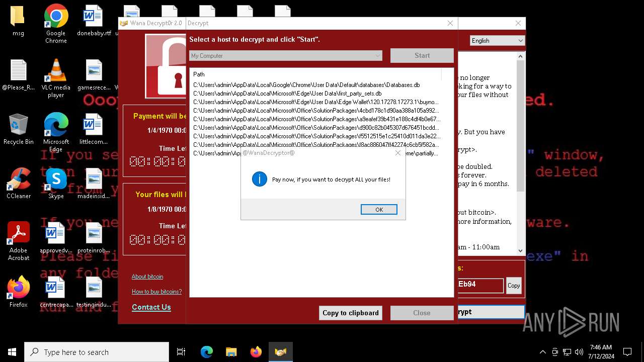
Task: Select the SolutionPackages d900c82b path row
Action: 316,128
